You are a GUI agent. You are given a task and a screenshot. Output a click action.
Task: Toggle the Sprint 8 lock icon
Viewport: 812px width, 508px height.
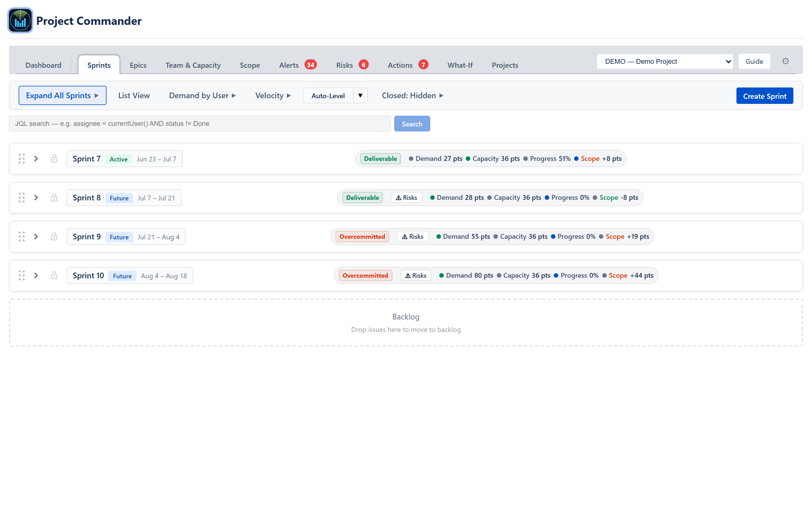tap(54, 198)
